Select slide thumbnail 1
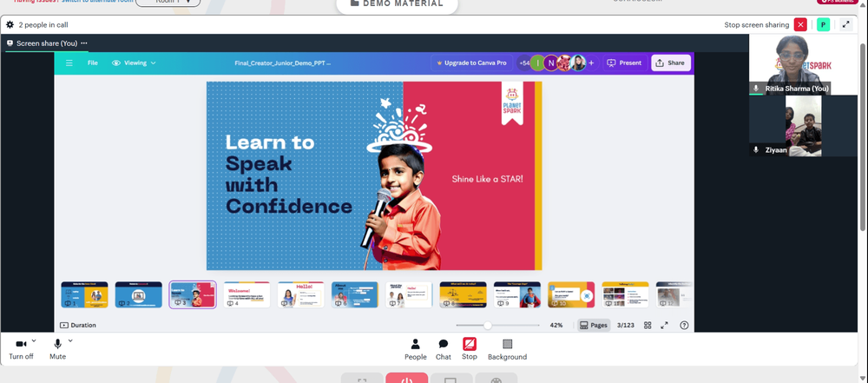The height and width of the screenshot is (383, 868). click(x=84, y=295)
